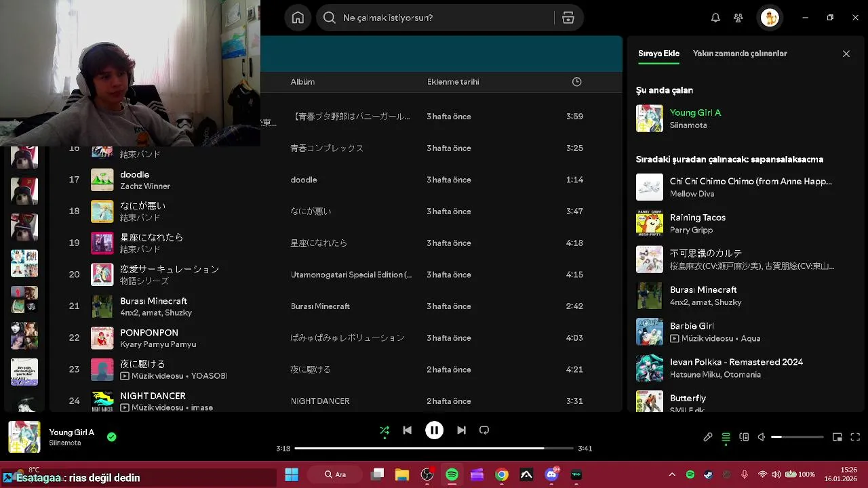Click Steam icon in system tray

[x=709, y=474]
